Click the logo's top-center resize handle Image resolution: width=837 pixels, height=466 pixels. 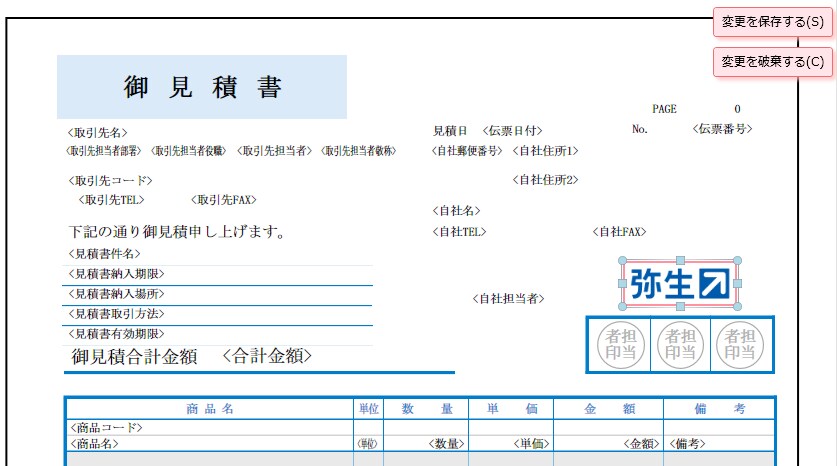[680, 260]
